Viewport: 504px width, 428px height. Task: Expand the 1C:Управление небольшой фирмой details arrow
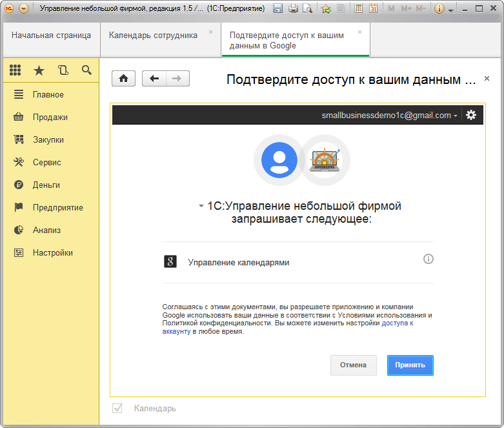tap(201, 206)
